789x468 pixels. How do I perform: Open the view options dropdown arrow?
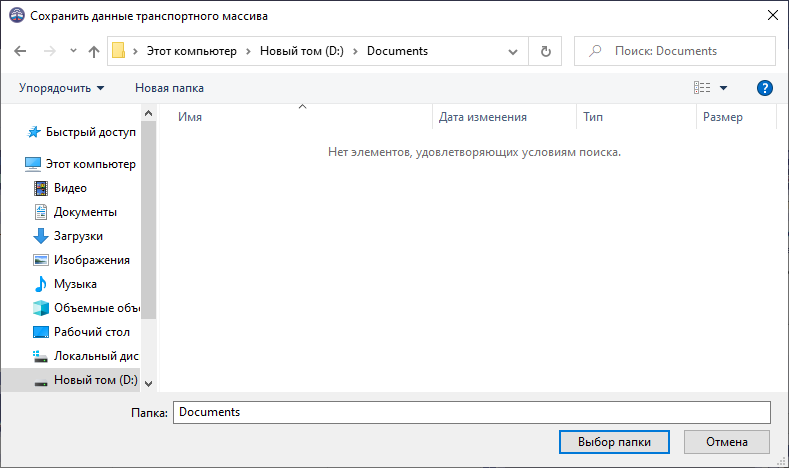pyautogui.click(x=724, y=88)
